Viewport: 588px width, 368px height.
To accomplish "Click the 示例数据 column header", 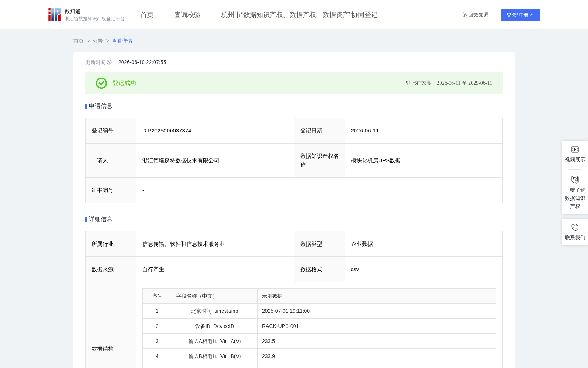I will coord(272,296).
